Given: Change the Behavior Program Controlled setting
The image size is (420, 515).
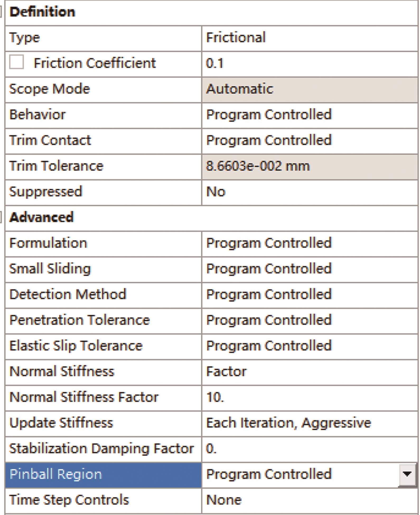Looking at the screenshot, I should (x=309, y=115).
